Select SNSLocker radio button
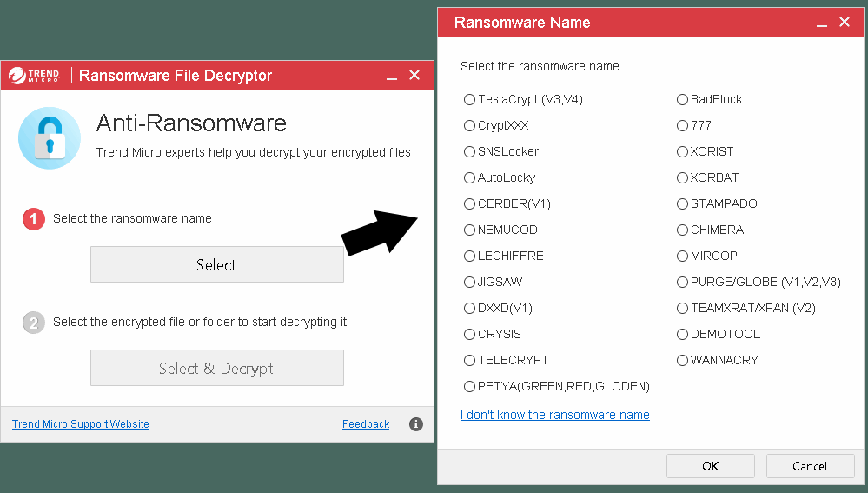Screen dimensions: 868x493 coord(469,152)
